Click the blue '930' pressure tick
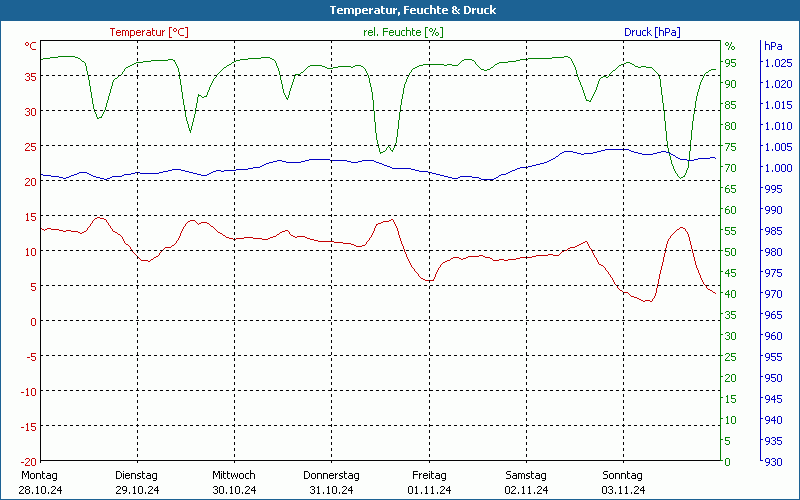 point(773,462)
